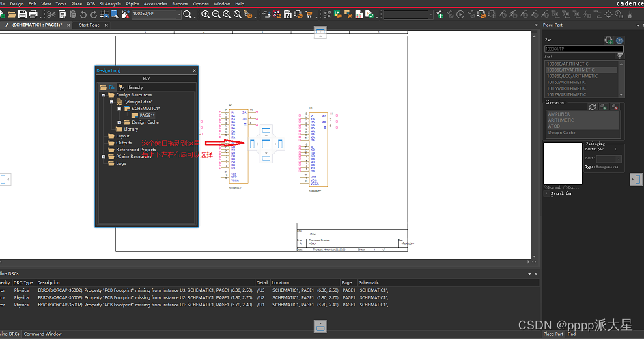Click the part filter funnel icon
The image size is (644, 339).
620,56
